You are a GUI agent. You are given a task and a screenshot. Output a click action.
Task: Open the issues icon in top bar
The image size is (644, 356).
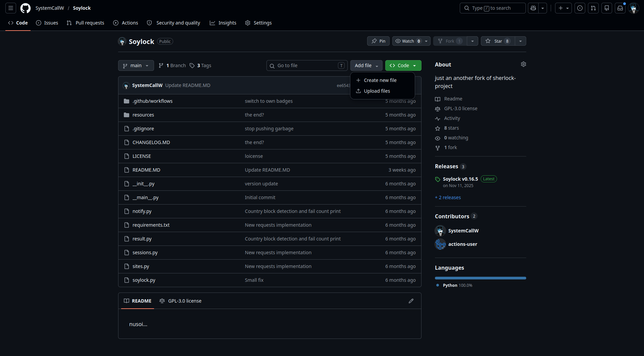tap(580, 8)
